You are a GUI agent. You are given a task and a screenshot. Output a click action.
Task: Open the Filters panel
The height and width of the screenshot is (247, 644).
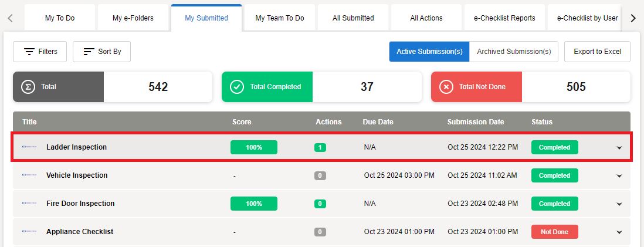coord(40,52)
